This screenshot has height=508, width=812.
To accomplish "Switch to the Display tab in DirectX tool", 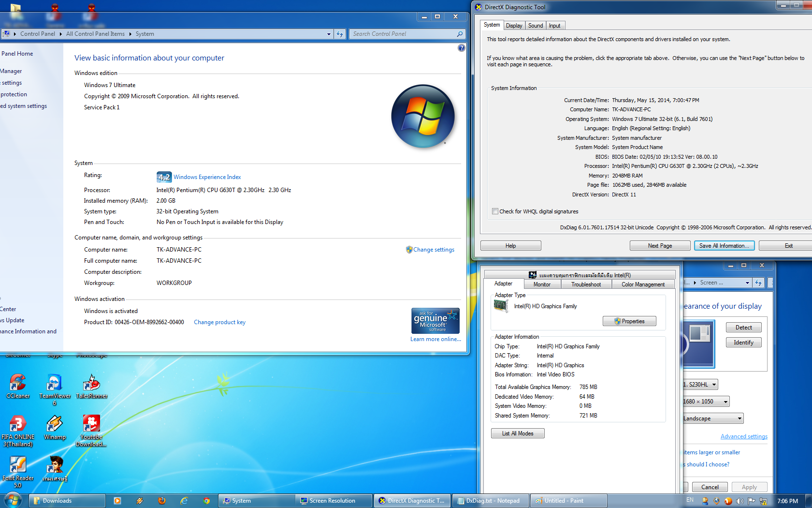I will [x=514, y=26].
